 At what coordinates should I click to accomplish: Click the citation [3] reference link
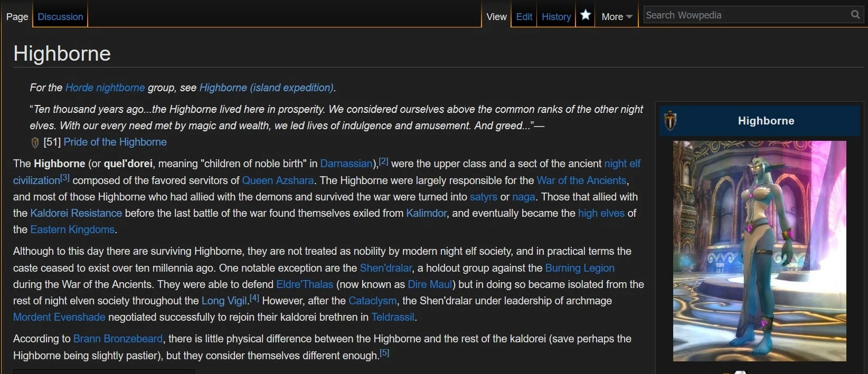click(x=64, y=178)
